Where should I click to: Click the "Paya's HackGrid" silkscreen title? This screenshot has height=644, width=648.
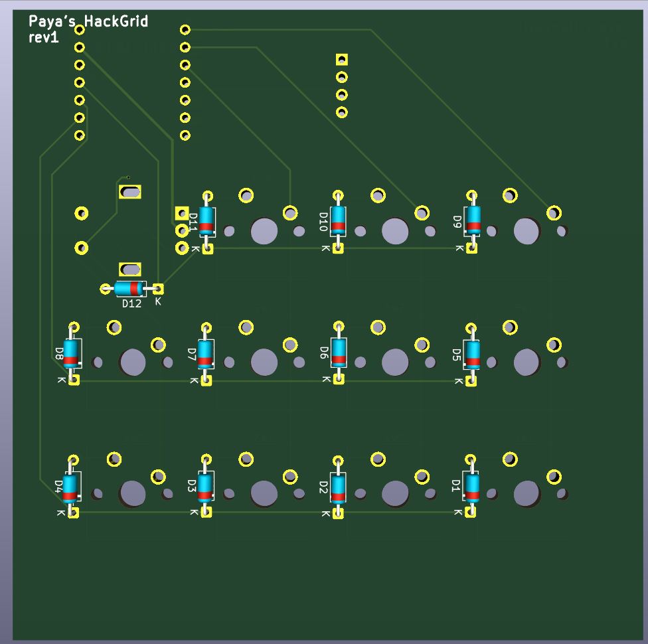pyautogui.click(x=88, y=21)
